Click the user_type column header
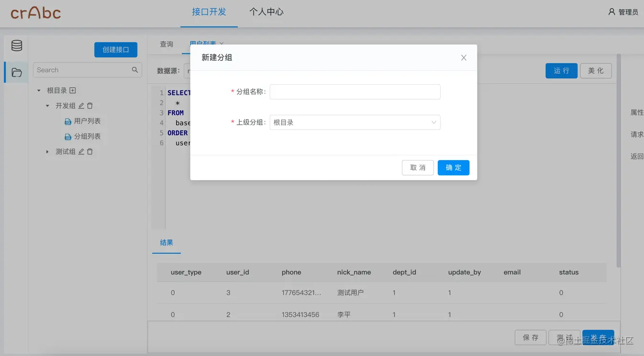The width and height of the screenshot is (644, 356). 186,272
